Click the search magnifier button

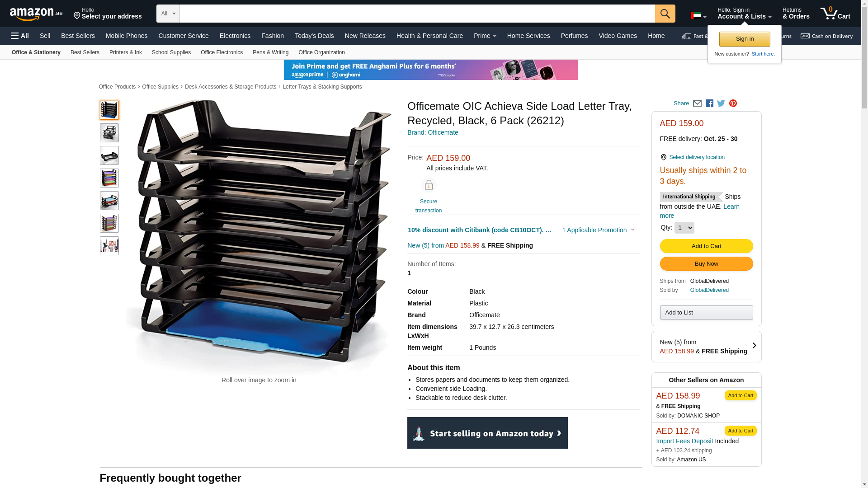click(665, 14)
